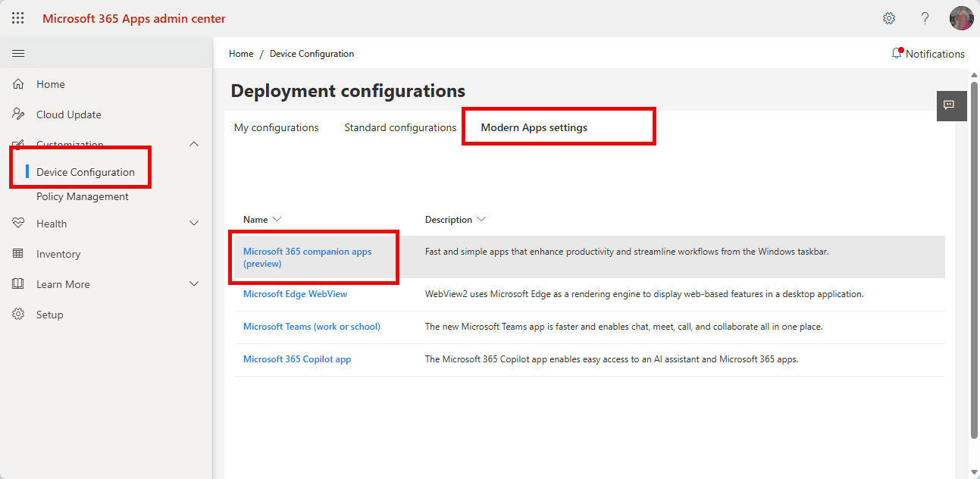The width and height of the screenshot is (980, 479).
Task: Switch to the Standard configurations tab
Action: [x=400, y=127]
